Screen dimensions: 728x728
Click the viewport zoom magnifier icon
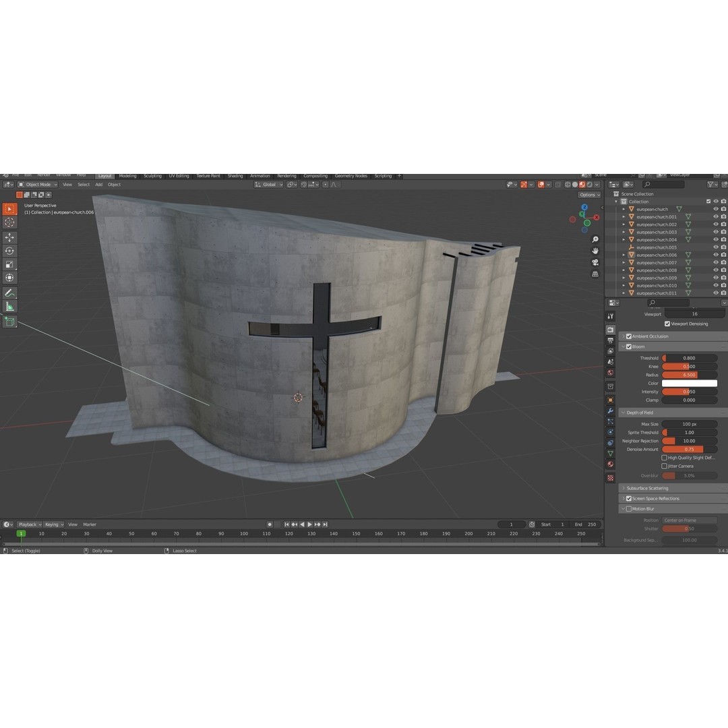(595, 239)
